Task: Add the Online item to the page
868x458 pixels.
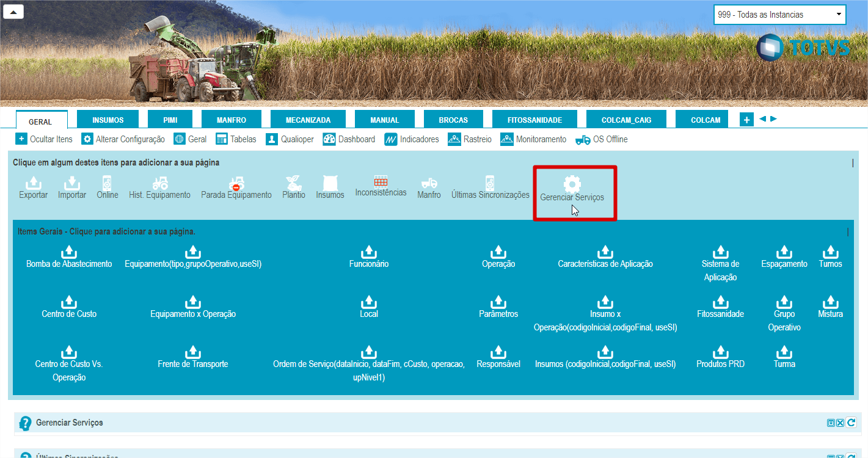Action: point(108,187)
